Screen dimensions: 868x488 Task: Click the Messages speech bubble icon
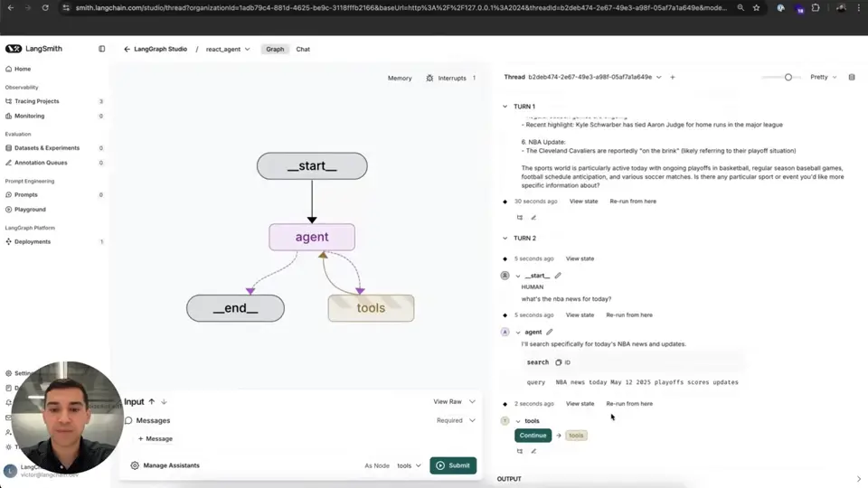point(129,420)
